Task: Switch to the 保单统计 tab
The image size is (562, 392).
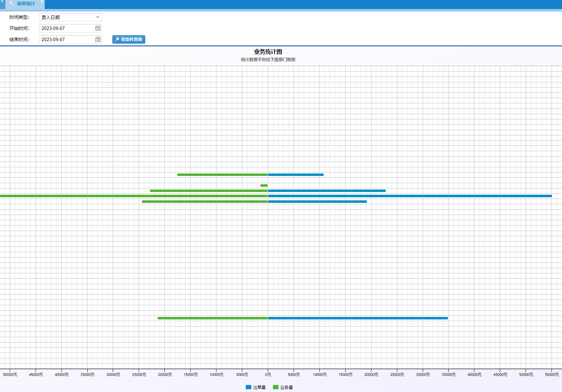Action: pos(26,3)
